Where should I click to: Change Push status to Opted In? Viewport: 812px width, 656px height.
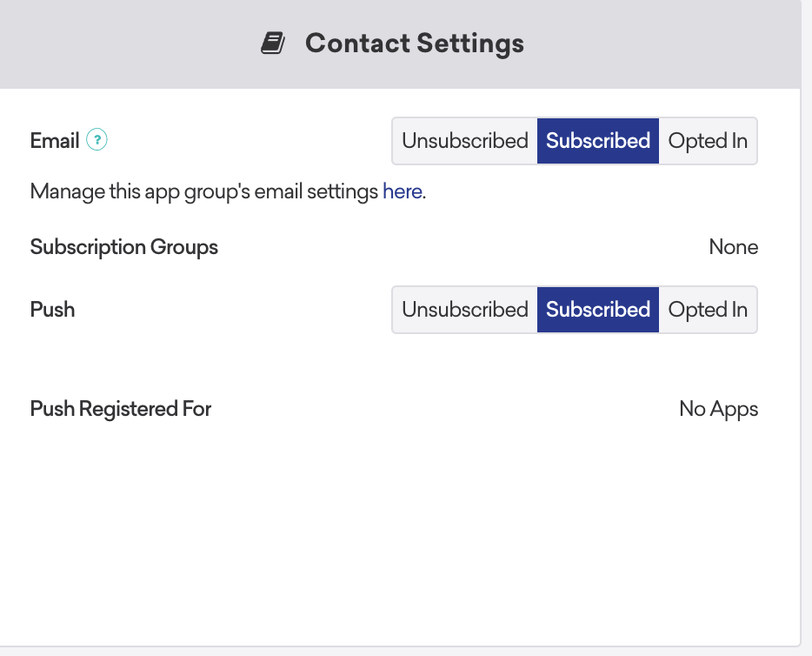pyautogui.click(x=708, y=309)
